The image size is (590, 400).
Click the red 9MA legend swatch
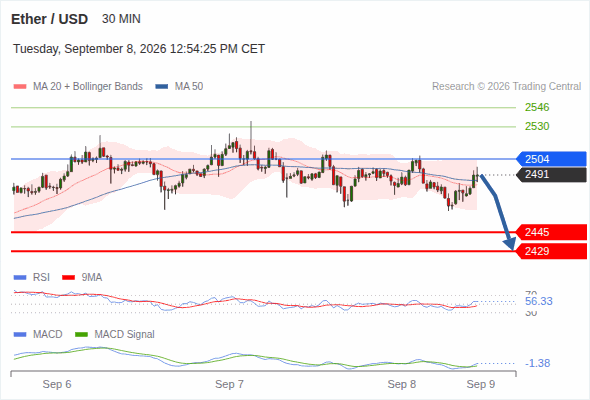(x=68, y=278)
